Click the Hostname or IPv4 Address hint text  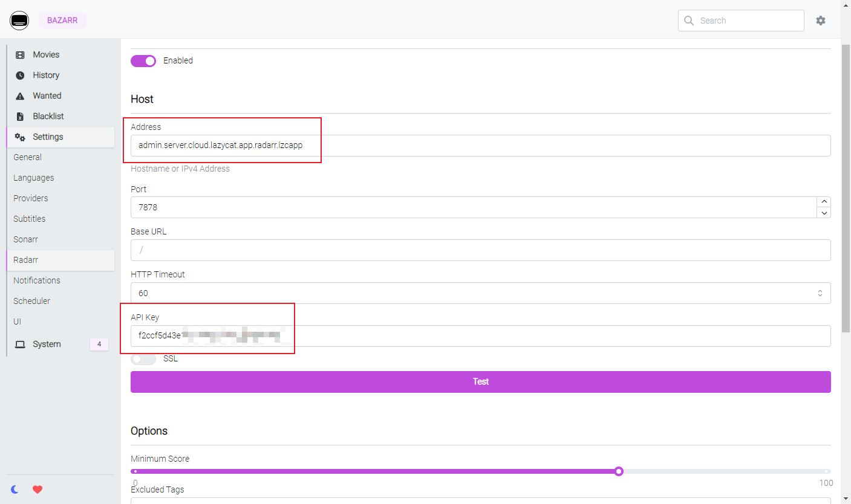tap(180, 169)
